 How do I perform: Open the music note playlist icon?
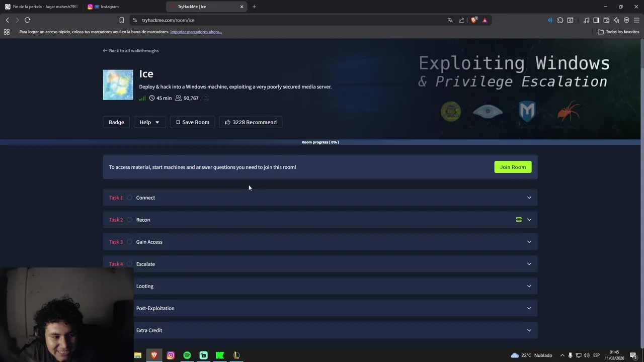(586, 20)
